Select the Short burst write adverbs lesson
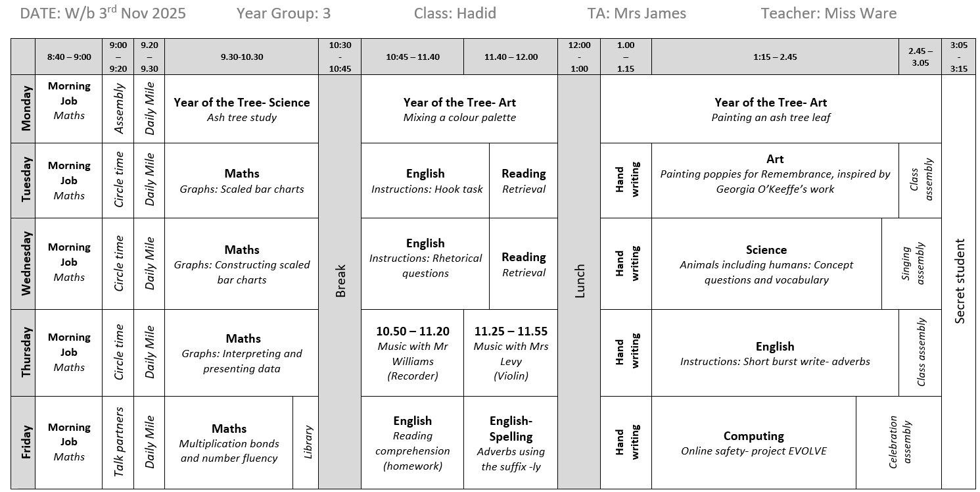Screen dimensions: 980x492 [775, 353]
